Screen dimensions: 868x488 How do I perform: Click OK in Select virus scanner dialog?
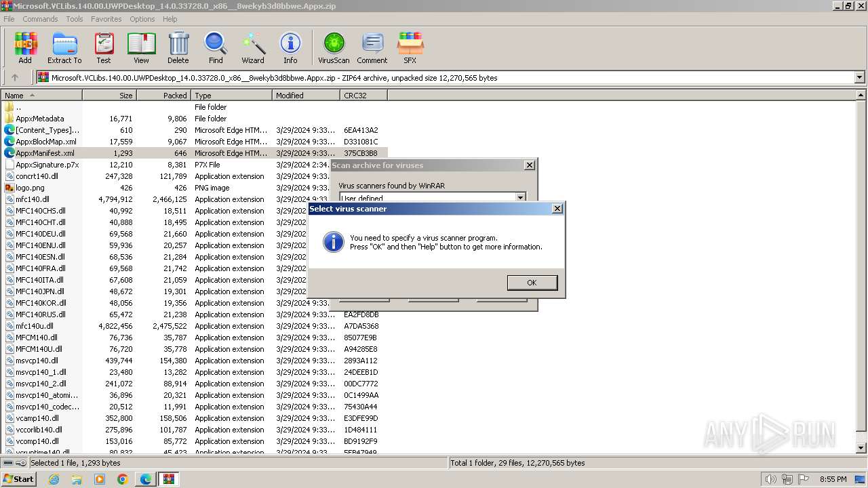(532, 283)
